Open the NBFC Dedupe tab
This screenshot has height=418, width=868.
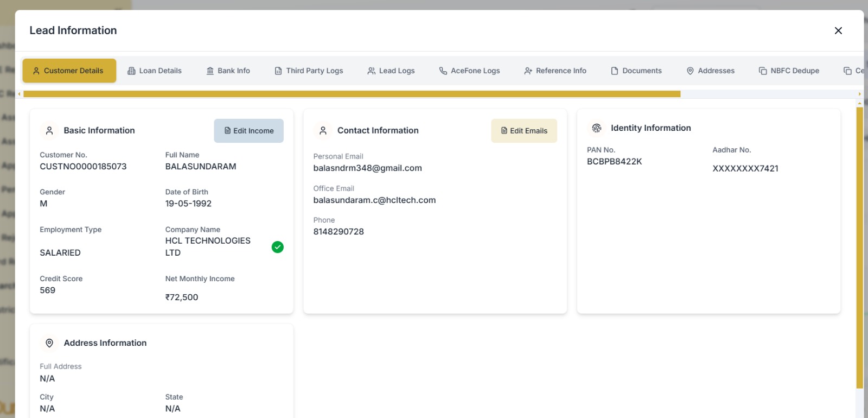pos(789,71)
